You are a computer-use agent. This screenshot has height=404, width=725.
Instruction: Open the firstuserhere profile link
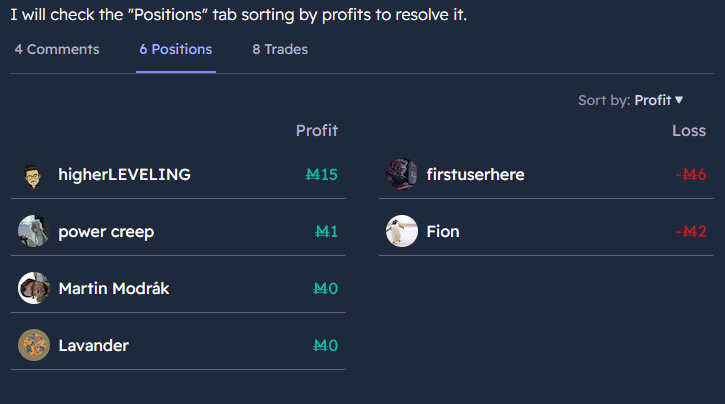pos(475,174)
